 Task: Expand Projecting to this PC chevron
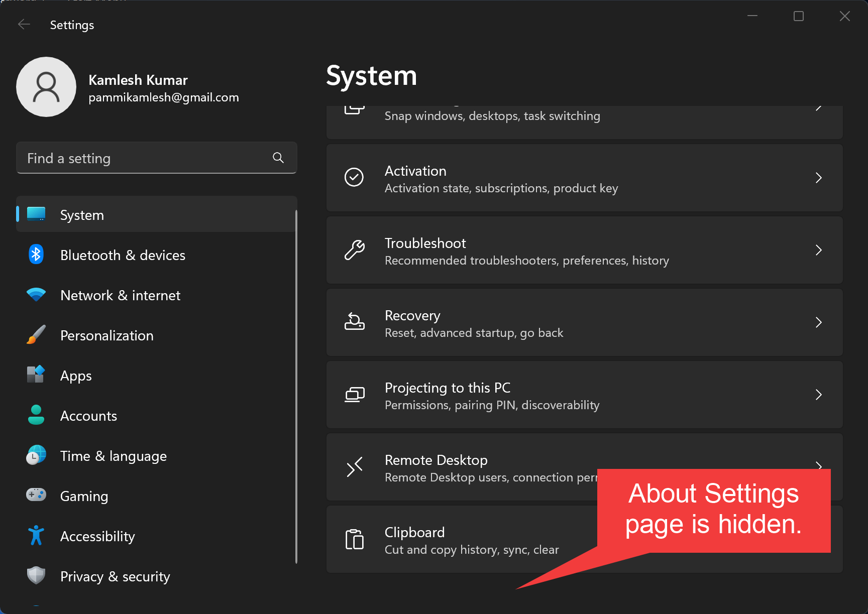pyautogui.click(x=819, y=395)
